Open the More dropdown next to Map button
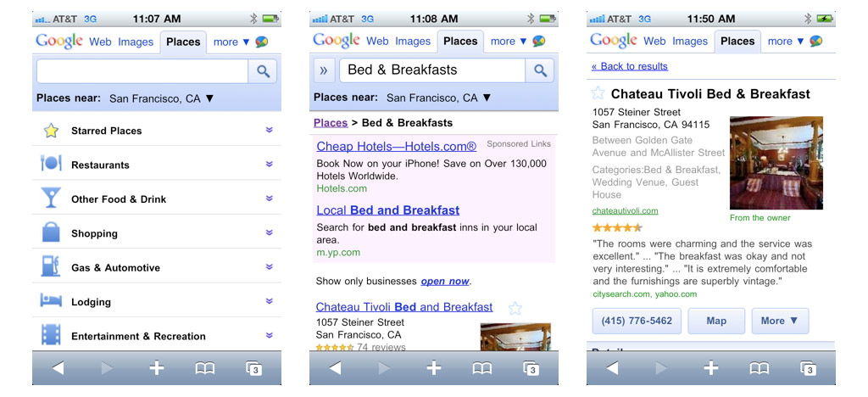Viewport: 868px width, 397px height. click(x=779, y=321)
